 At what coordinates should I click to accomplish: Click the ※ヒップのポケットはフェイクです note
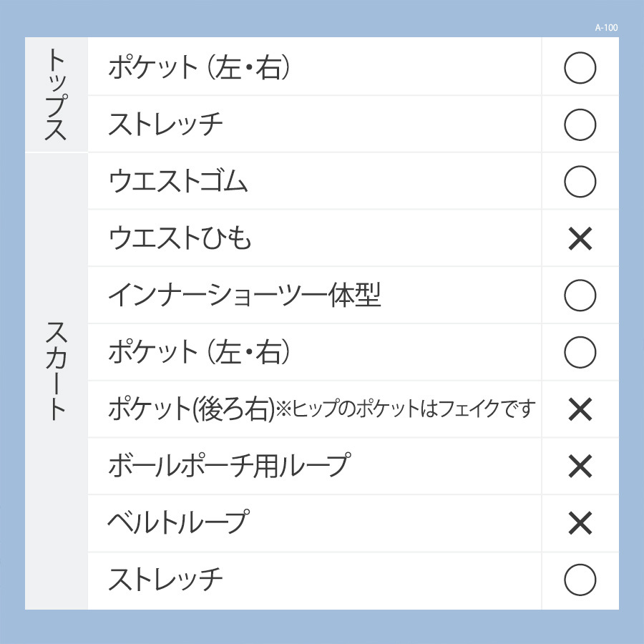point(406,409)
